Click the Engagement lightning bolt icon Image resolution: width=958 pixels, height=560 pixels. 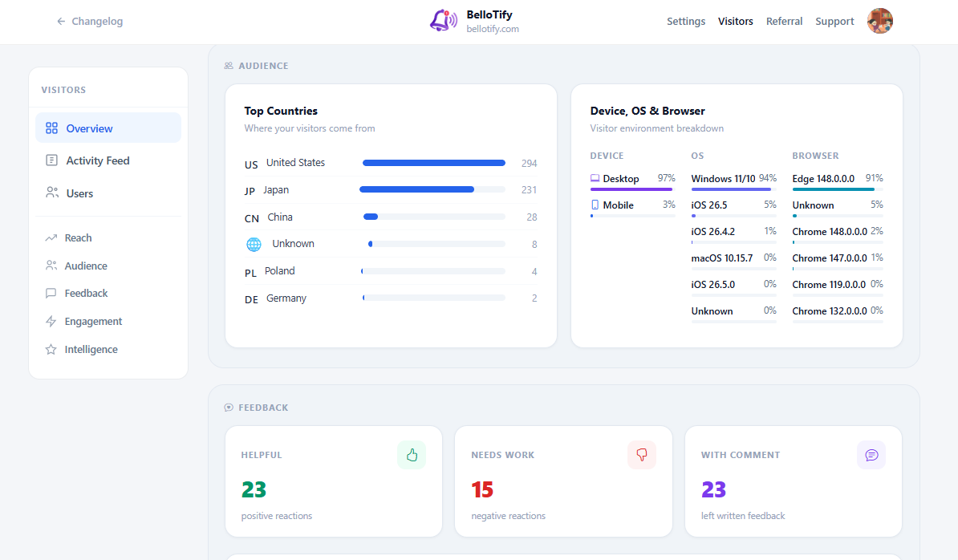coord(51,321)
